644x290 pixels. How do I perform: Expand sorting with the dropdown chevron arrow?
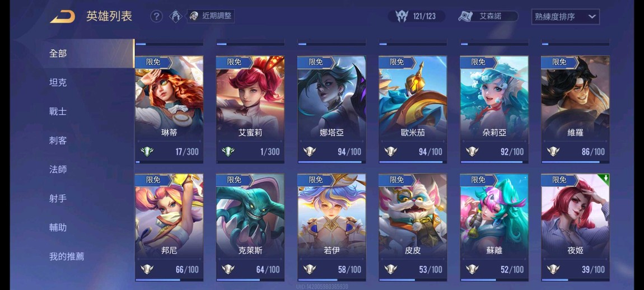592,17
